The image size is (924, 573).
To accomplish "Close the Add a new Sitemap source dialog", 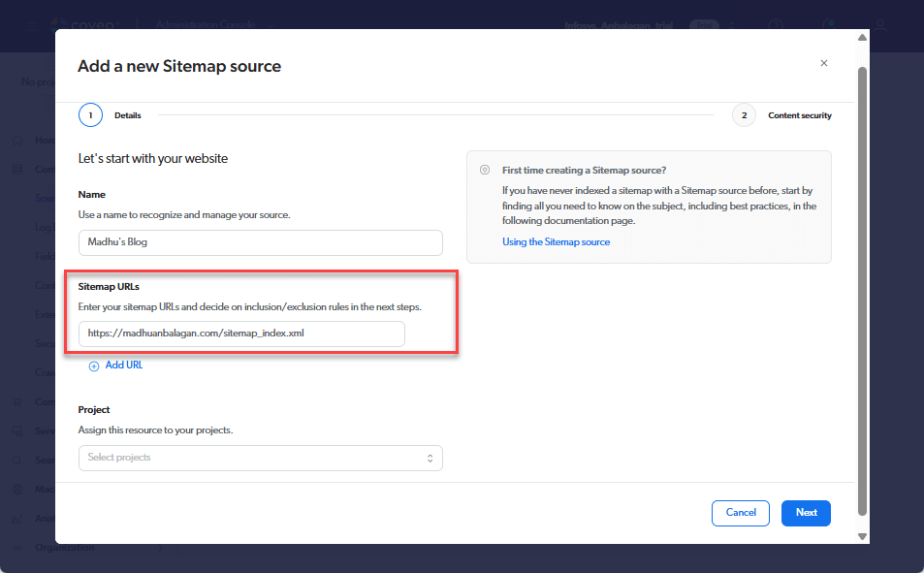I will pos(824,63).
